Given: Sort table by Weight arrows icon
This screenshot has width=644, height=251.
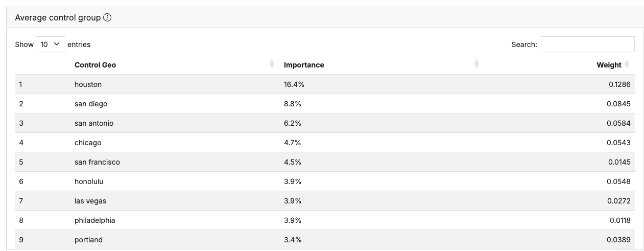Looking at the screenshot, I should tap(627, 64).
